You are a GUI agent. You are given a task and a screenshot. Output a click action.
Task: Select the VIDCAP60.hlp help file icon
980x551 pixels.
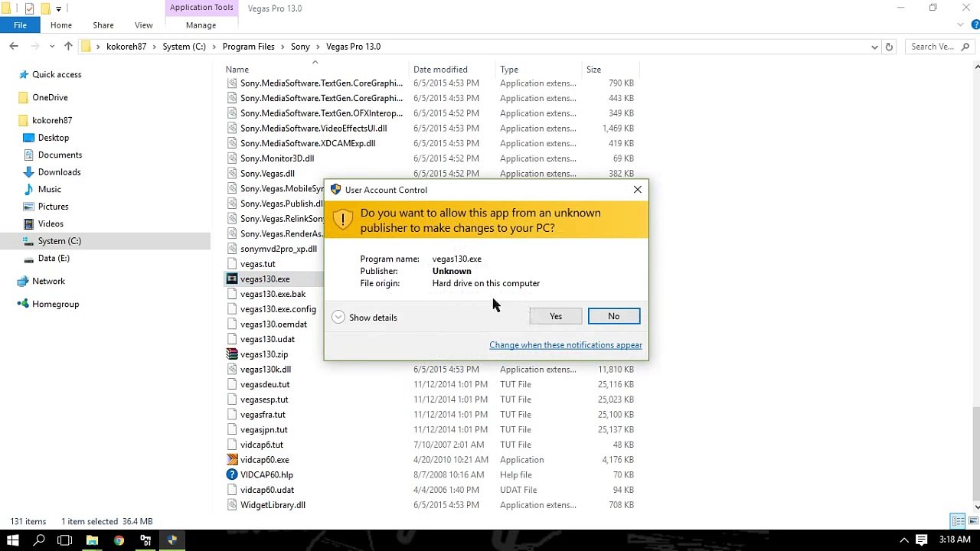[232, 475]
